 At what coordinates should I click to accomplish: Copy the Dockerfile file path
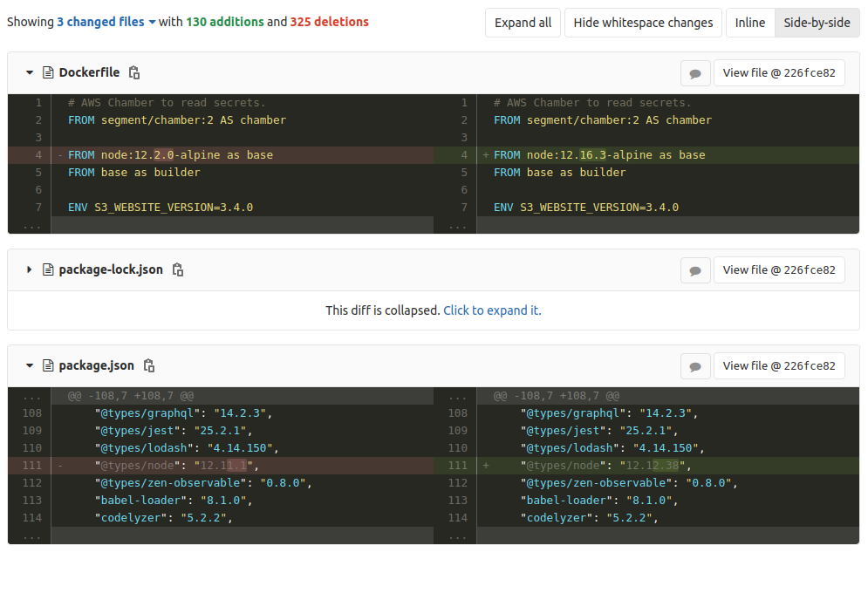point(133,73)
